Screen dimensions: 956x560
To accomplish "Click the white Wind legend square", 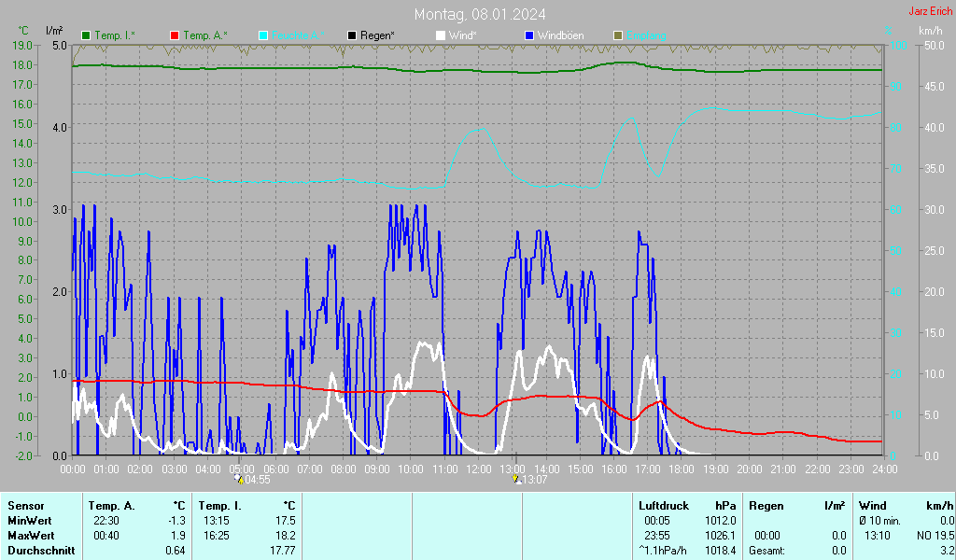I will [441, 35].
